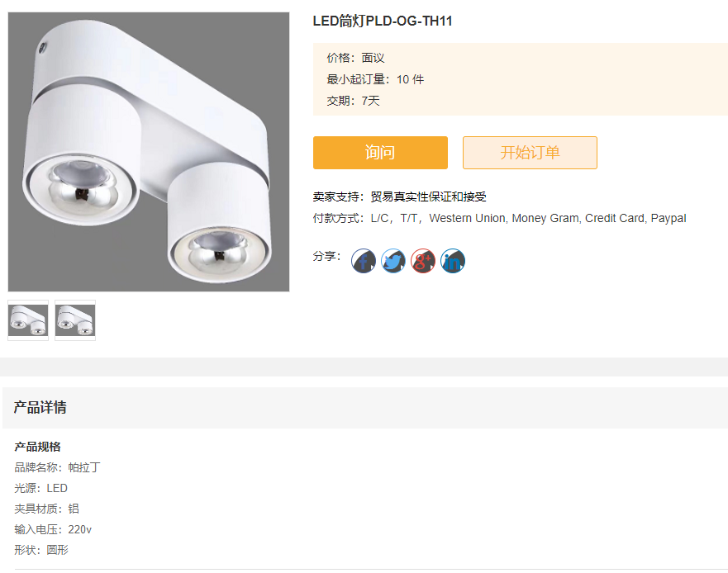Open the main downlight product image

[149, 152]
